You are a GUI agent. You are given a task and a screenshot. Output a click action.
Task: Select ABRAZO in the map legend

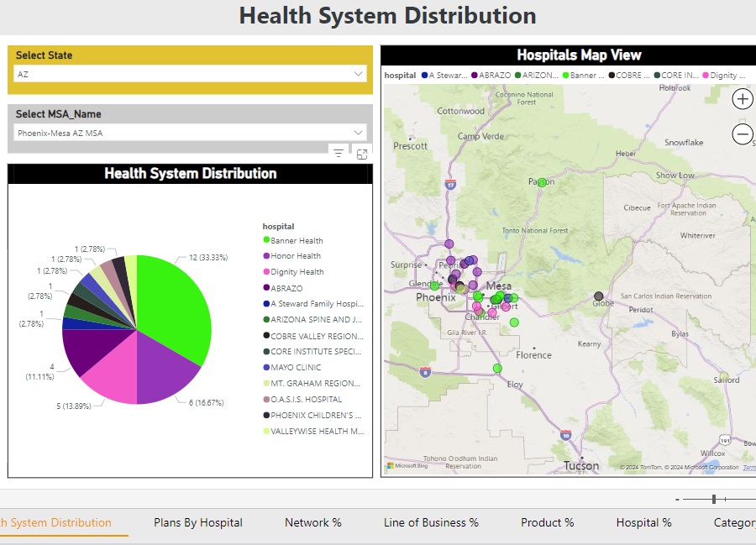(491, 76)
